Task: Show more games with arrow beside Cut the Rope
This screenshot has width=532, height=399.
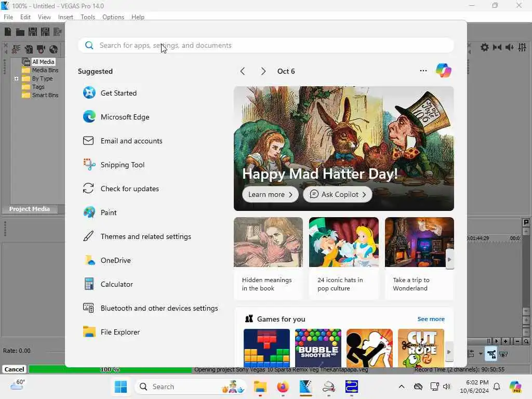Action: (x=448, y=352)
